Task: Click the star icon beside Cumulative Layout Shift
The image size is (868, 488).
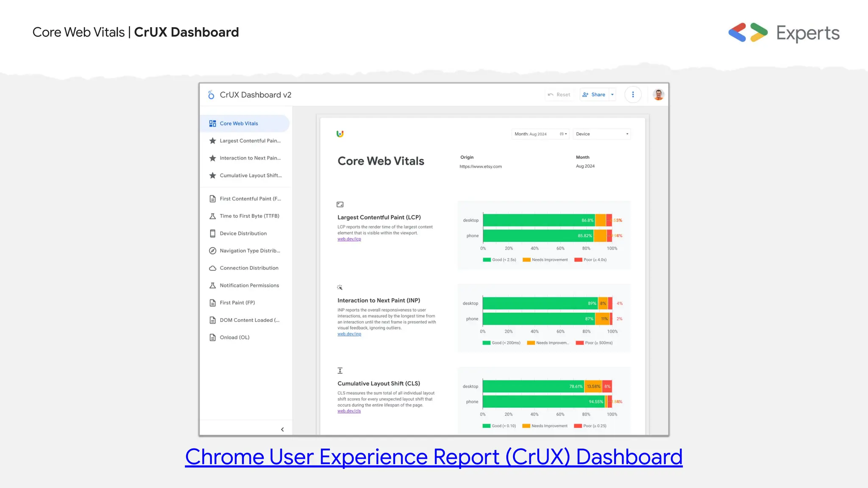Action: 213,175
